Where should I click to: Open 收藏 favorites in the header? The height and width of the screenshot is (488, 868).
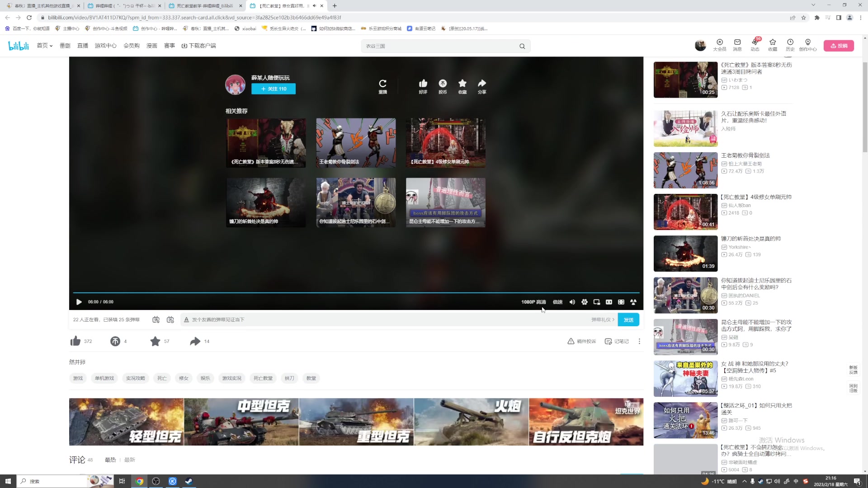(x=773, y=45)
